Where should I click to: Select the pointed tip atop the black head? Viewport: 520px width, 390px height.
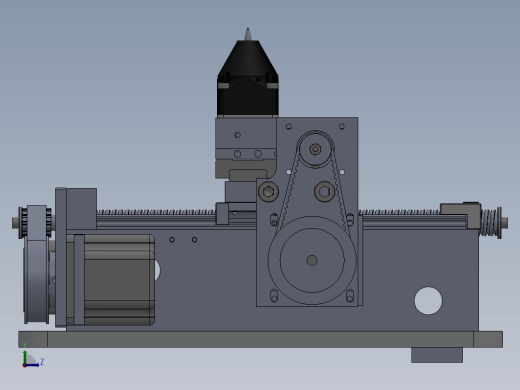[x=248, y=34]
